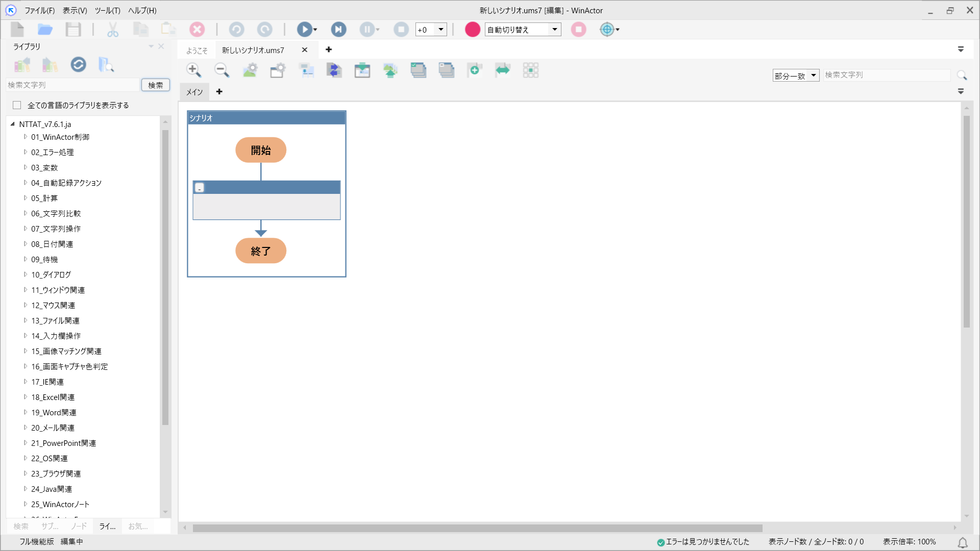The width and height of the screenshot is (980, 551).
Task: Click the open folder icon
Action: pyautogui.click(x=45, y=30)
